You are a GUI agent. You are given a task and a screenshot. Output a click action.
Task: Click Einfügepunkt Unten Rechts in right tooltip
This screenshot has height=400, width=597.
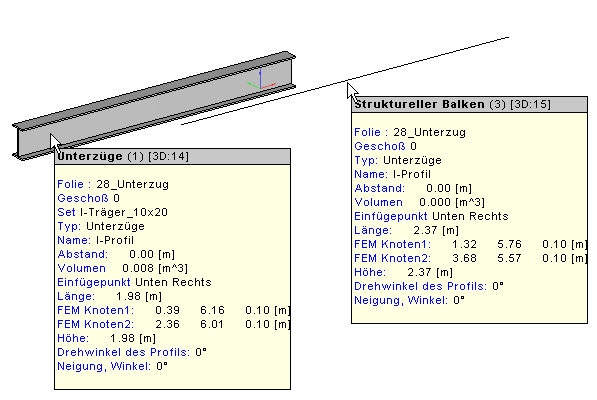click(x=431, y=217)
